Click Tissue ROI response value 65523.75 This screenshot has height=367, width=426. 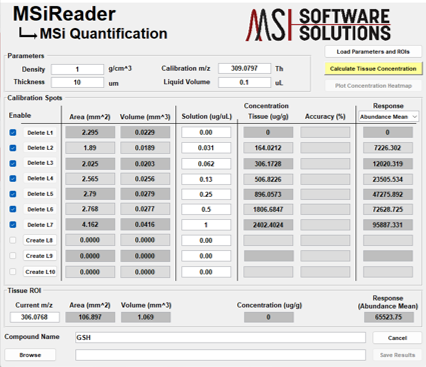(389, 317)
